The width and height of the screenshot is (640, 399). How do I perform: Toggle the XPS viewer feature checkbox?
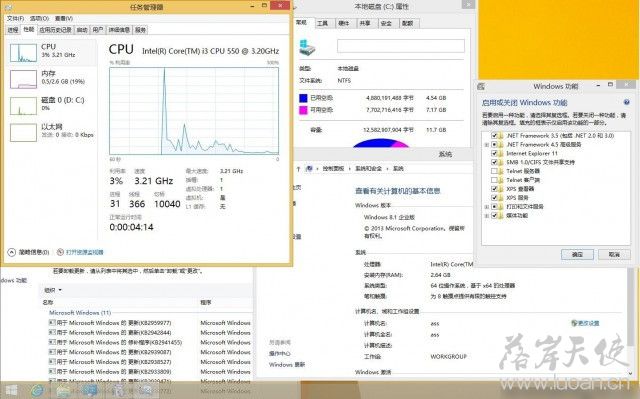(x=494, y=189)
